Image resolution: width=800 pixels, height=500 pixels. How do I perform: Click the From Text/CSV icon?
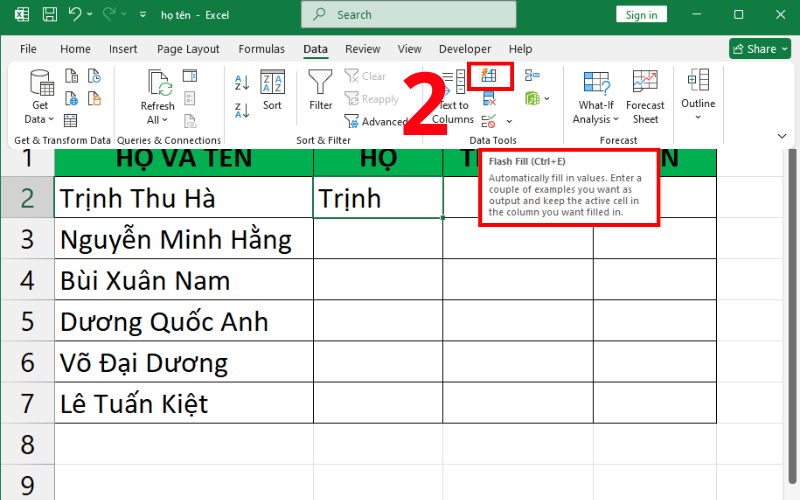(71, 76)
